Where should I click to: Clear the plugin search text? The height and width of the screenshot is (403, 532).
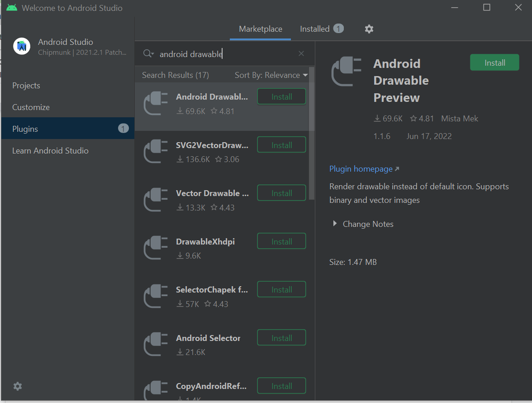[x=301, y=54]
